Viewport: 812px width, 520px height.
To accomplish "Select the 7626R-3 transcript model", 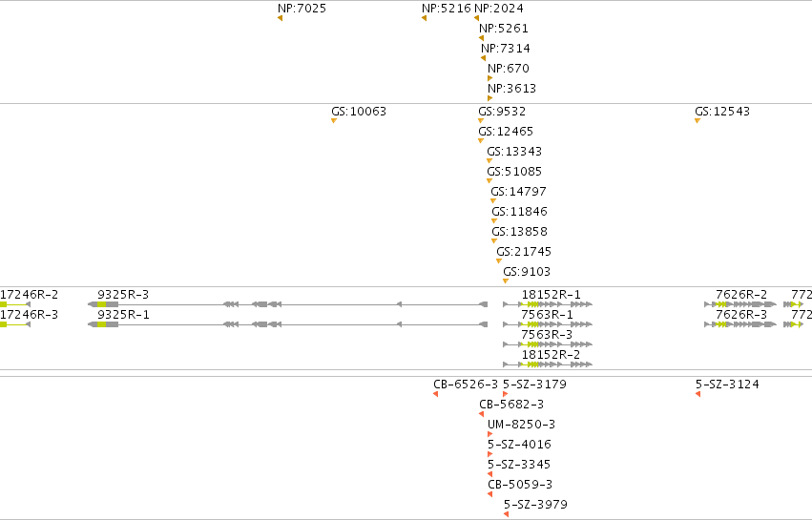I will [x=740, y=324].
